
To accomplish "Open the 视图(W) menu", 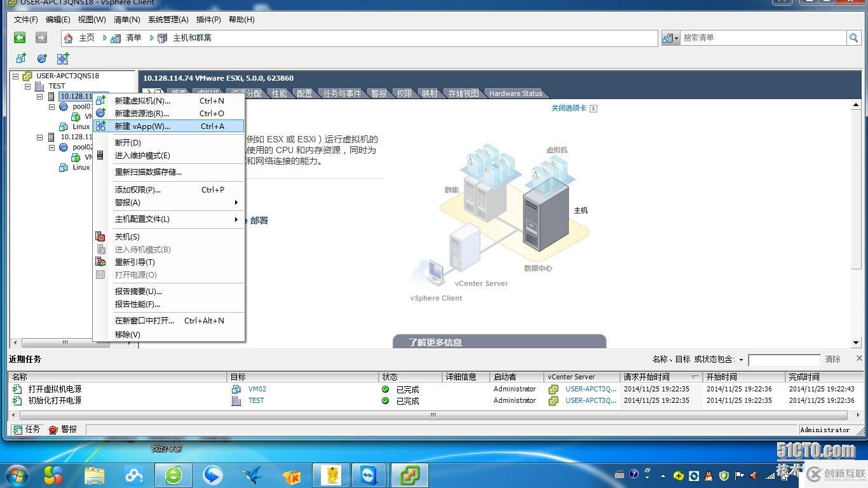I will point(92,20).
